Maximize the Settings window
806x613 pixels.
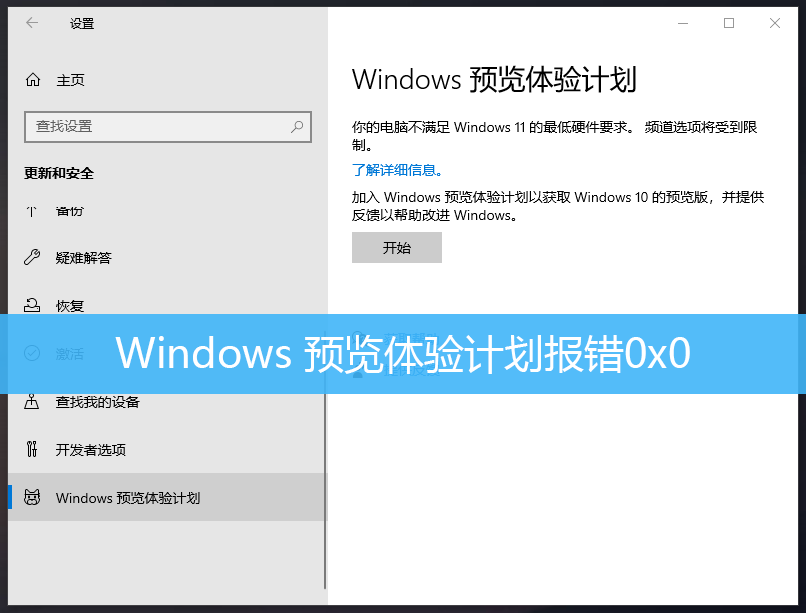(x=729, y=23)
